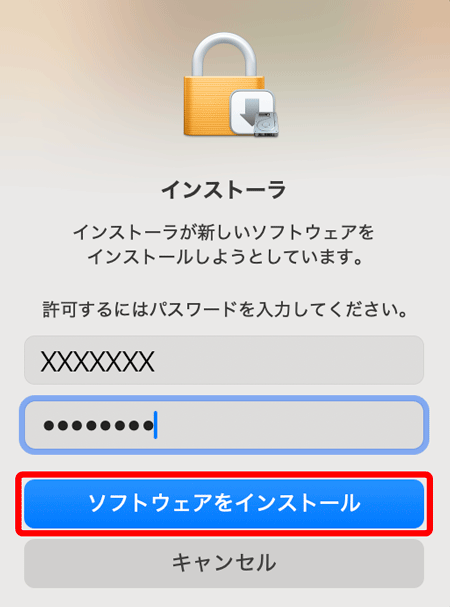Click the hard disk icon in the badge
The height and width of the screenshot is (607, 450).
point(266,125)
